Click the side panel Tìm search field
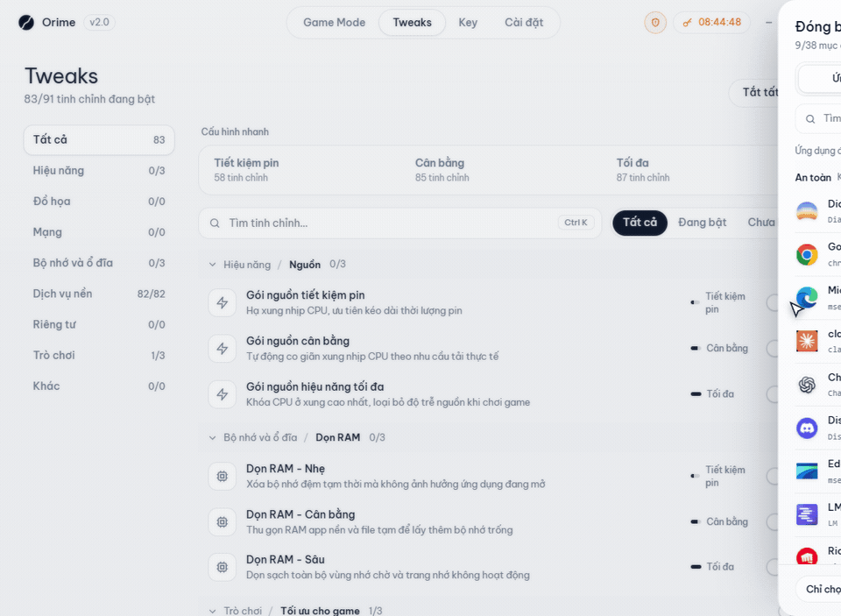Image resolution: width=841 pixels, height=616 pixels. pos(818,118)
